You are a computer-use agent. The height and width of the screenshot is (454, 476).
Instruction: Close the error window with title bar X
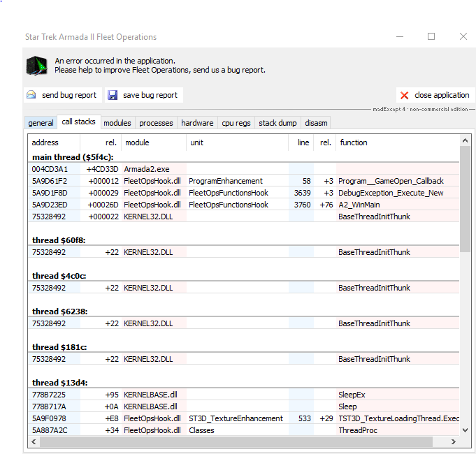point(463,37)
